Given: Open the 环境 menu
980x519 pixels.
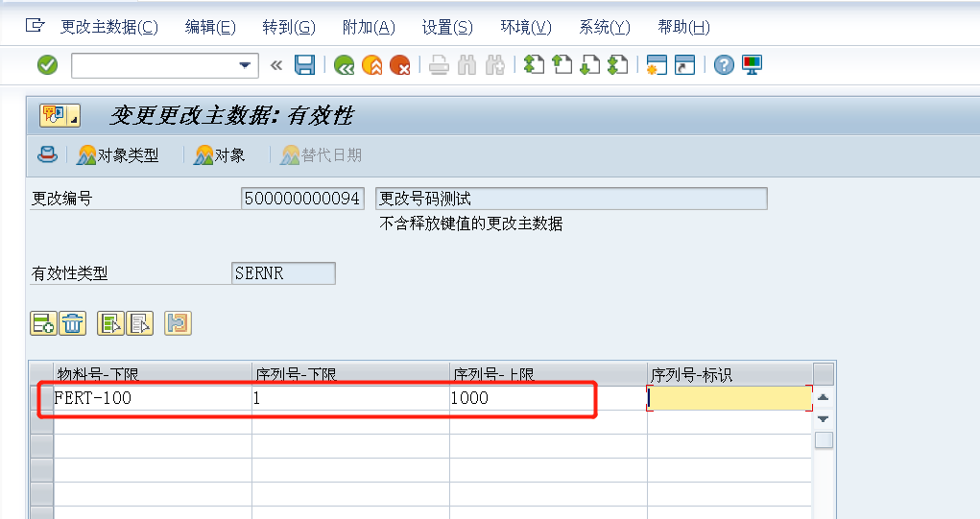Looking at the screenshot, I should (x=526, y=27).
